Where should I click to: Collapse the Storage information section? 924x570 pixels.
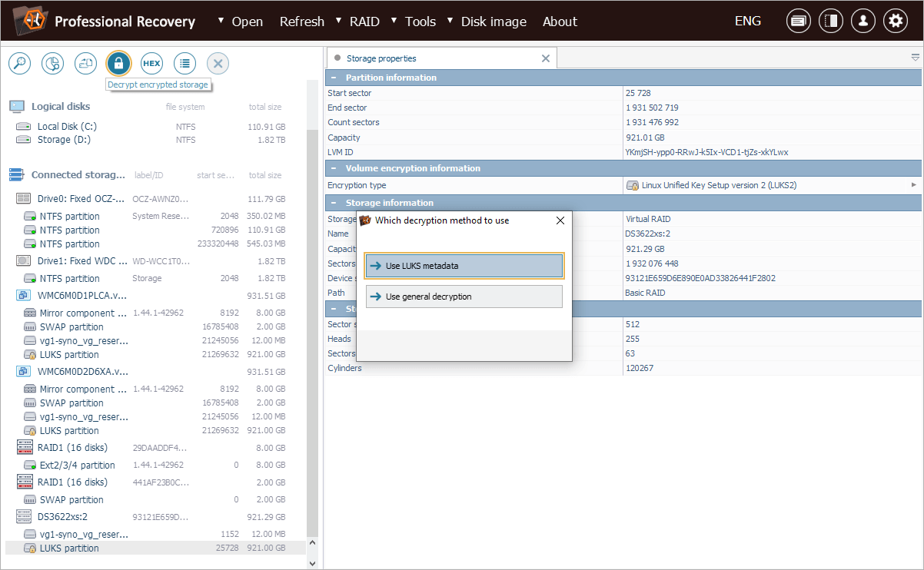[x=334, y=203]
